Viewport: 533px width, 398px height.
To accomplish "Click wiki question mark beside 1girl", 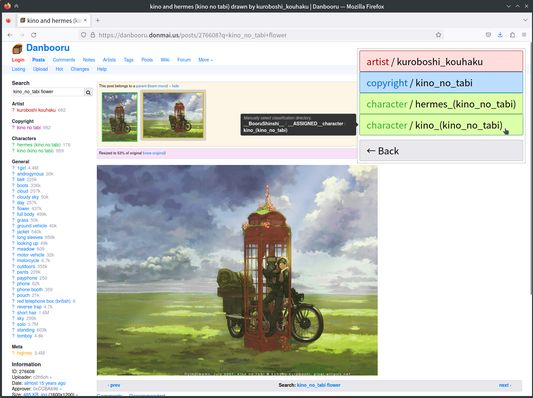I will pyautogui.click(x=13, y=168).
